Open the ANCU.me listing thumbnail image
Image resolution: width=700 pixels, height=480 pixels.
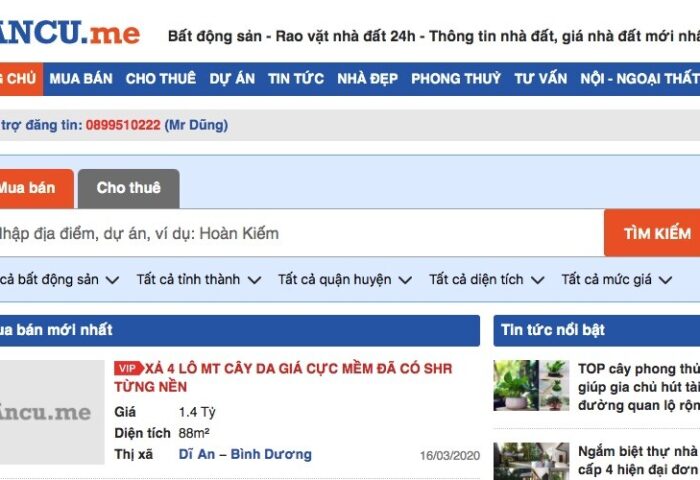tap(50, 412)
